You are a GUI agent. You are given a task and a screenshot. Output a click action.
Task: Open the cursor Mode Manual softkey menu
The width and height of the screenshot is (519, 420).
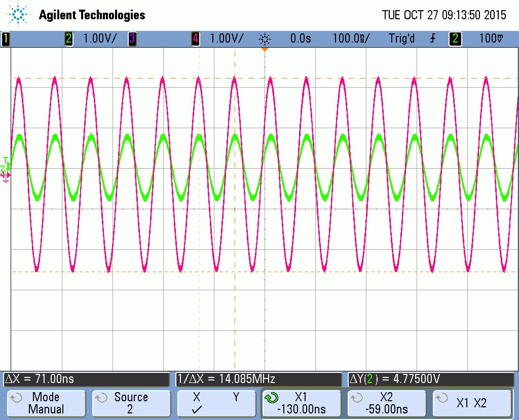pos(46,403)
